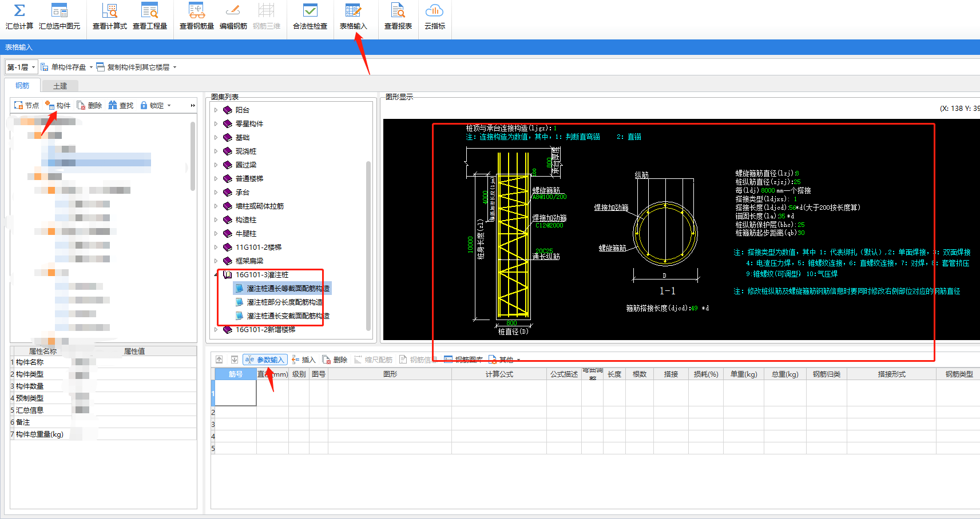Click the 钢筋三维 icon
The height and width of the screenshot is (519, 980).
267,11
